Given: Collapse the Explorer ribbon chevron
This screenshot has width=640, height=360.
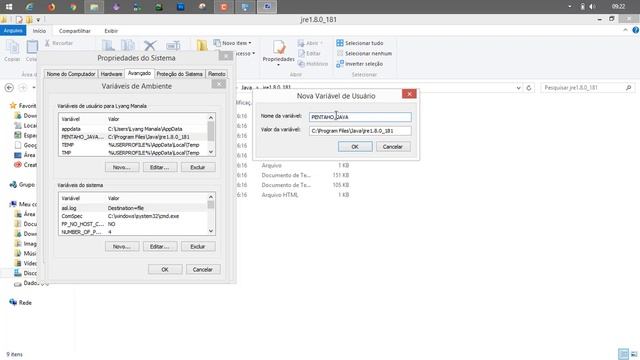Looking at the screenshot, I should 625,30.
